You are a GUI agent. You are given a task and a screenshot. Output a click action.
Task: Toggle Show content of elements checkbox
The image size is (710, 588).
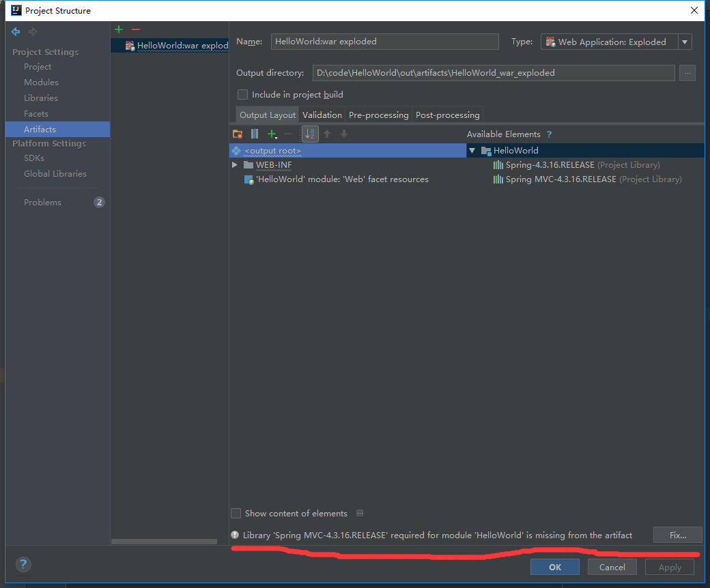click(236, 514)
